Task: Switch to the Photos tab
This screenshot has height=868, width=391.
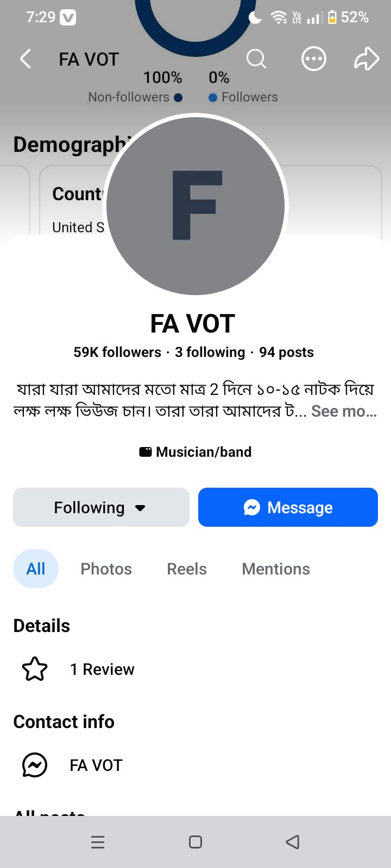Action: [x=106, y=569]
